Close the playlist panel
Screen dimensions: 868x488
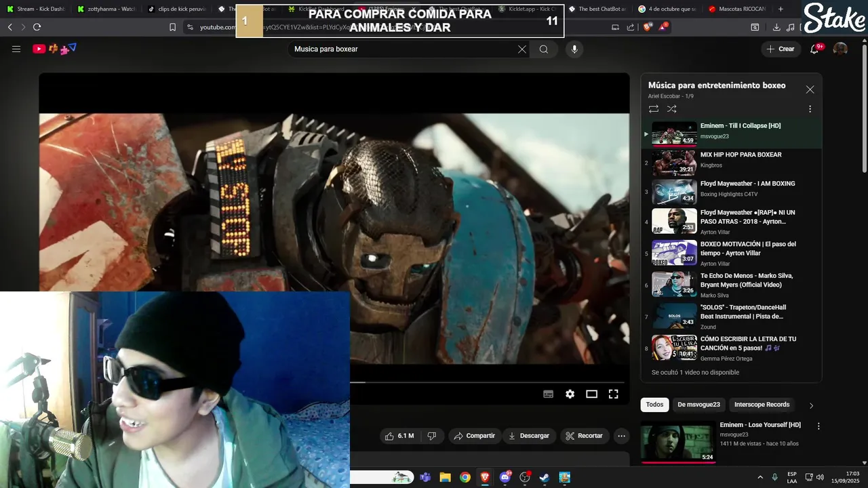pyautogui.click(x=810, y=89)
